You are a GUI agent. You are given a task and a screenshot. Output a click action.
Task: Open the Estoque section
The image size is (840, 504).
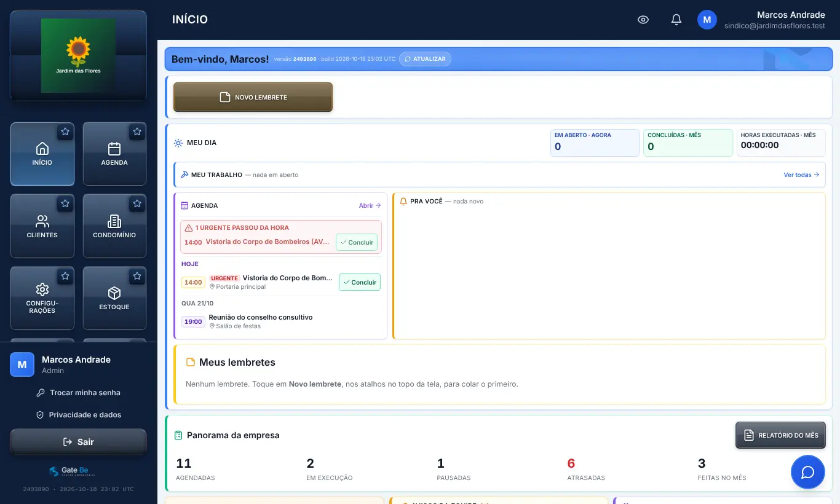(114, 298)
